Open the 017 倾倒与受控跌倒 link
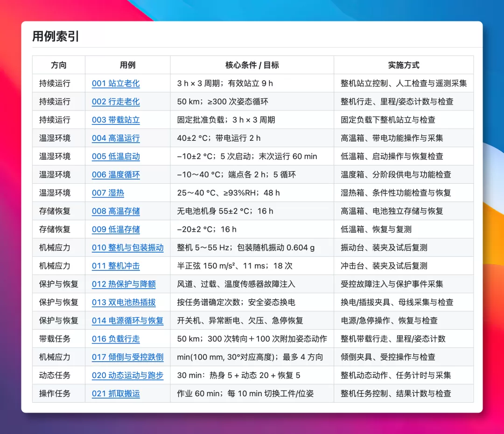 click(127, 357)
